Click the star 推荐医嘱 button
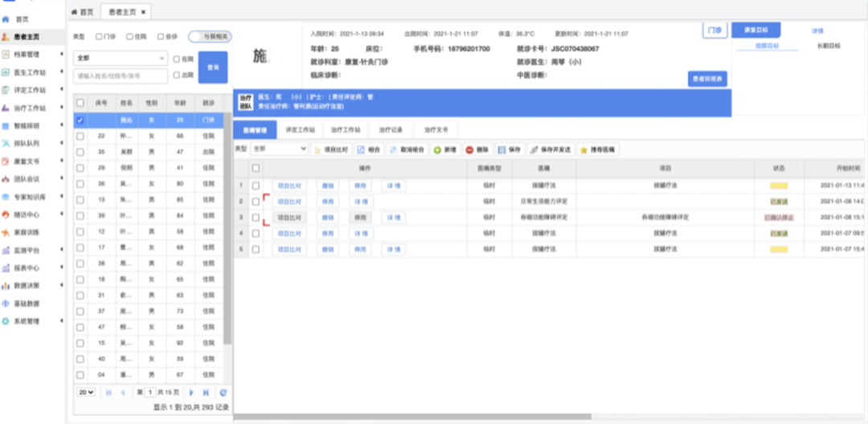868x424 pixels. point(599,150)
